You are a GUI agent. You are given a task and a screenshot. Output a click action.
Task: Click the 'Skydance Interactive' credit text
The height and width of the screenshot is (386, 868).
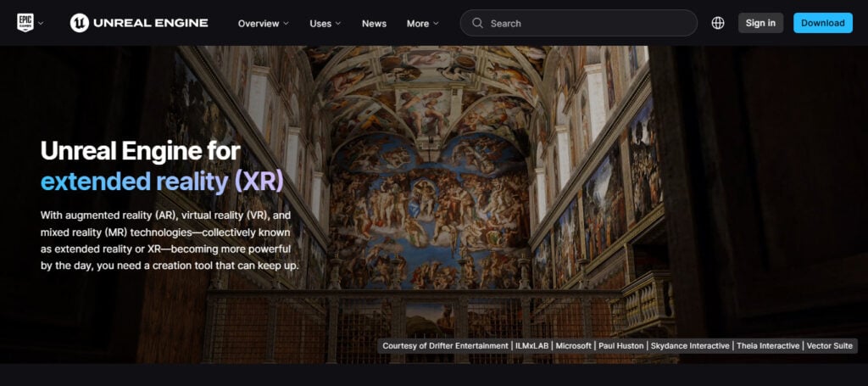[x=690, y=345]
